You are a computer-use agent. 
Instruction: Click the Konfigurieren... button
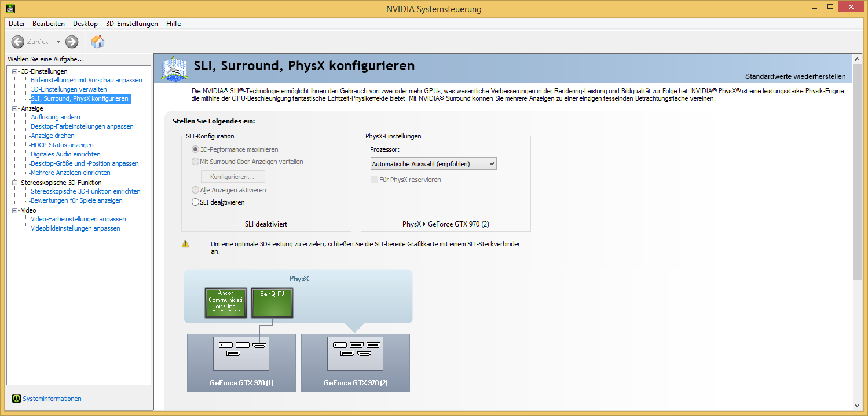(x=233, y=176)
